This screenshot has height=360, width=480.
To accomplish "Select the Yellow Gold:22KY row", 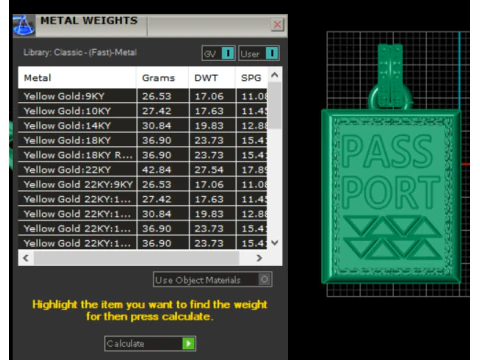I will (143, 169).
